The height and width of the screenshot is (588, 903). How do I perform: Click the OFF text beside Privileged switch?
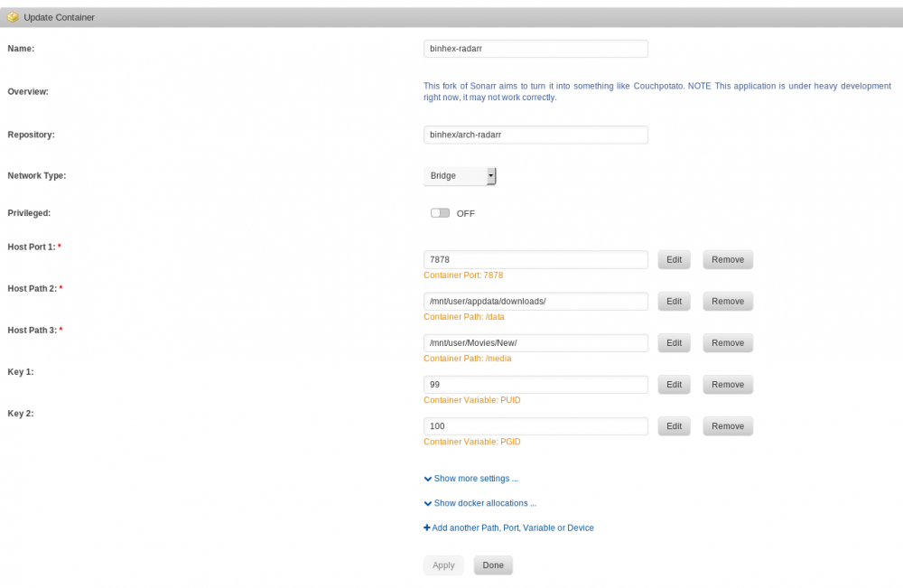pyautogui.click(x=465, y=214)
